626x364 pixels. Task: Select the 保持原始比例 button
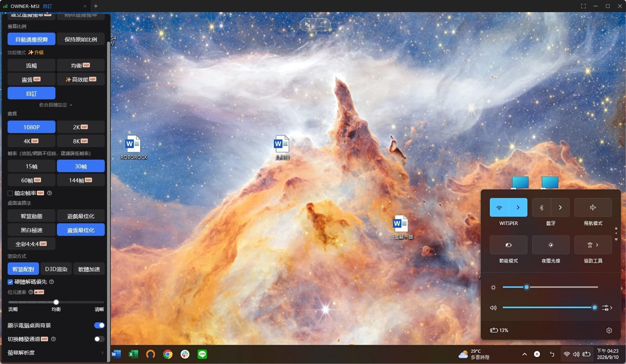coord(81,39)
